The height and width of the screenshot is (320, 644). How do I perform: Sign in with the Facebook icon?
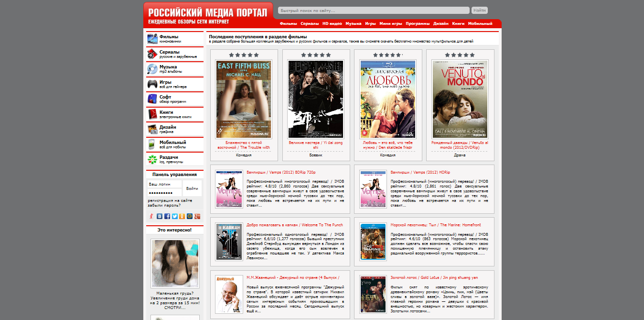167,216
